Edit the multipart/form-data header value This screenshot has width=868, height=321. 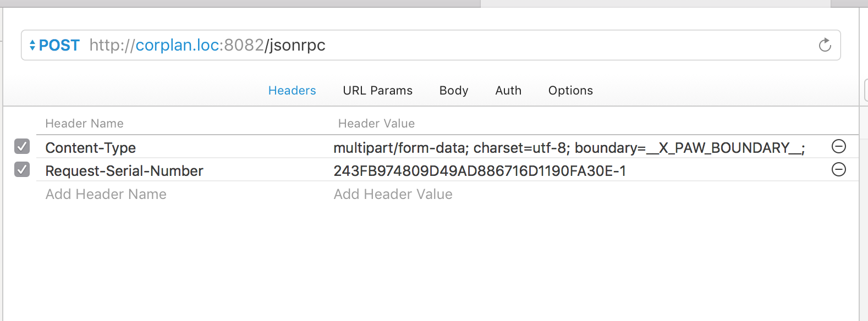(568, 148)
